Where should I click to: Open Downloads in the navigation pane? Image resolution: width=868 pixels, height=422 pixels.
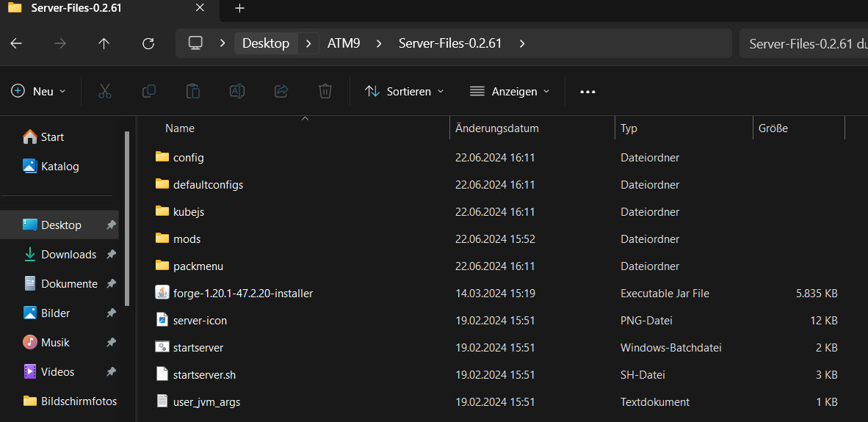coord(59,255)
